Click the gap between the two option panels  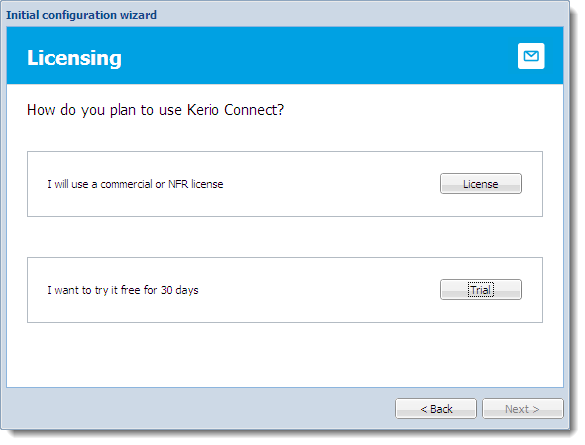285,237
